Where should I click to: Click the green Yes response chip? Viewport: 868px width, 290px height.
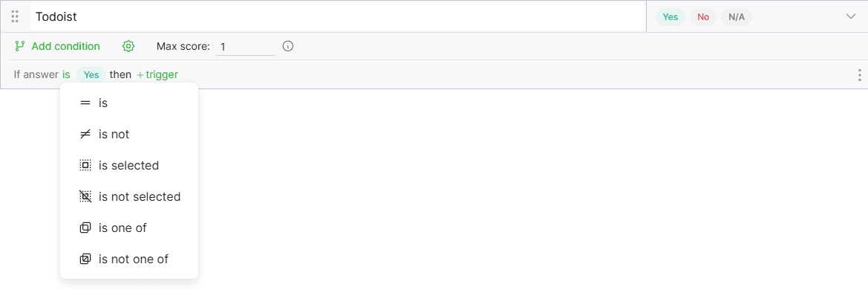pos(670,17)
